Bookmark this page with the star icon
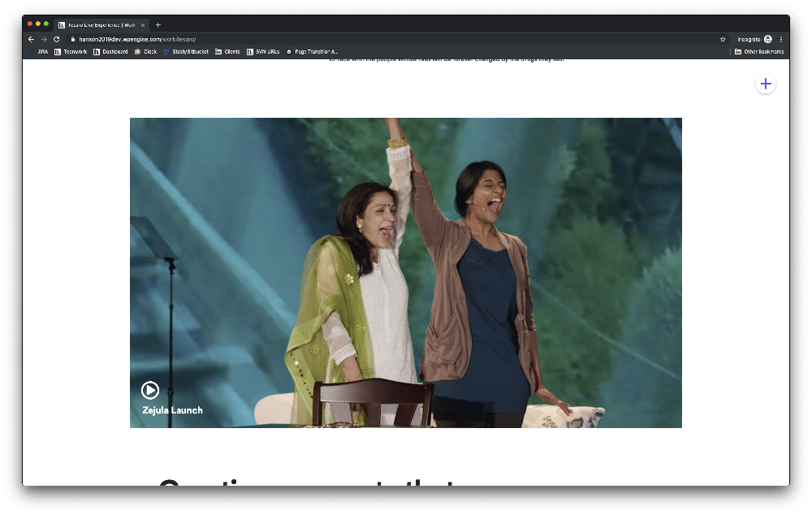The image size is (812, 515). [723, 39]
